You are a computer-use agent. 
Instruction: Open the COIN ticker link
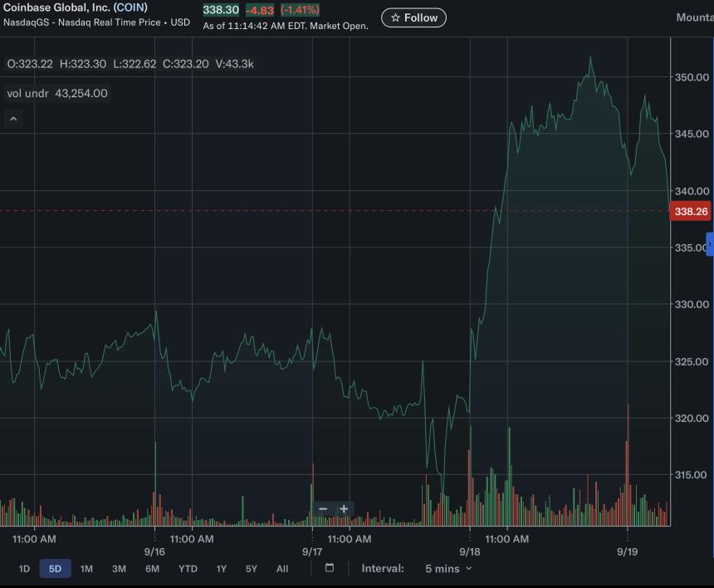tap(133, 7)
